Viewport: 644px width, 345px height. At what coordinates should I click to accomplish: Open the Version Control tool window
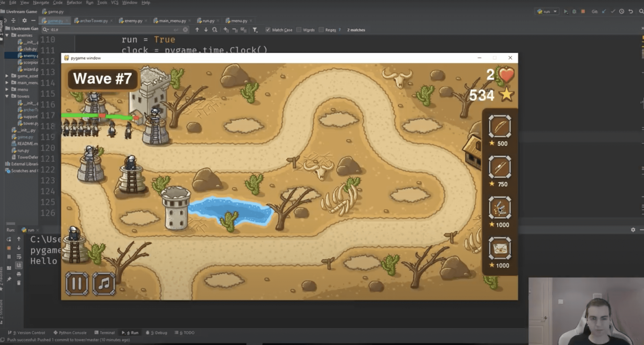[26, 333]
